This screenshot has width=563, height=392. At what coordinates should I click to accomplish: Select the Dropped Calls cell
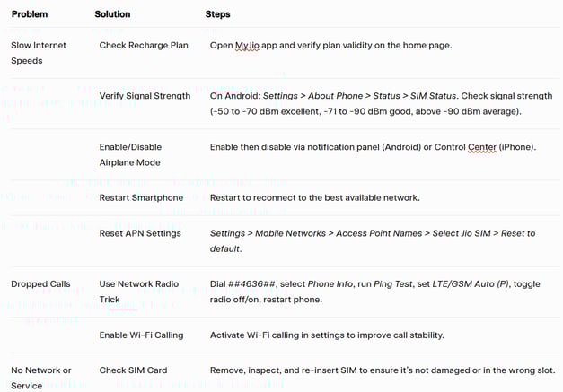tap(40, 284)
